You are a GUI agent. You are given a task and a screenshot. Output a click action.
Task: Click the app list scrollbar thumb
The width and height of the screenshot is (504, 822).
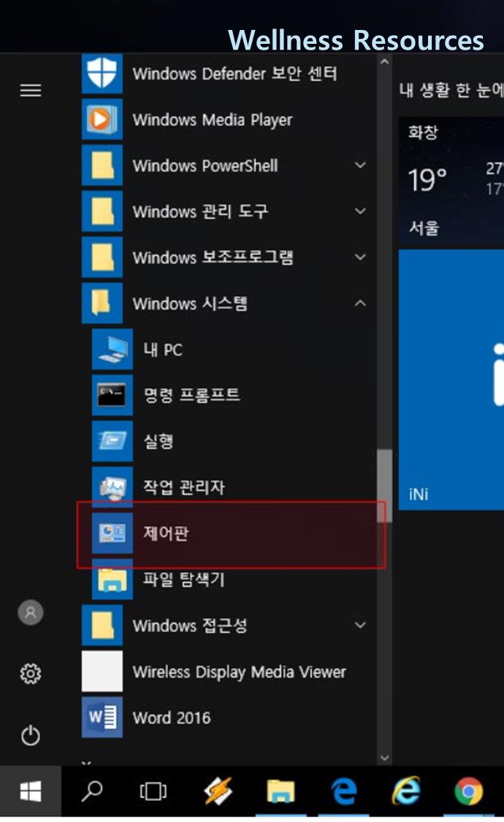click(x=384, y=486)
